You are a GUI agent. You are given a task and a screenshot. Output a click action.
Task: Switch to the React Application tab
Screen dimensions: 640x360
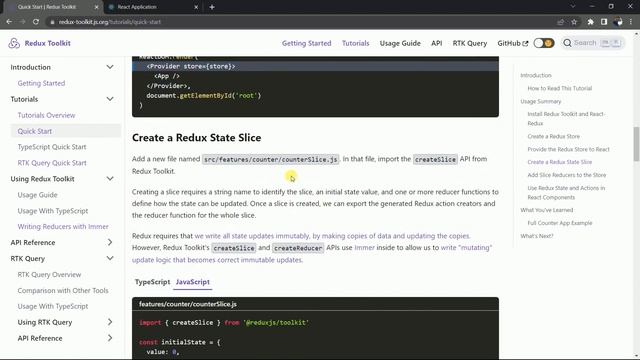click(x=153, y=7)
